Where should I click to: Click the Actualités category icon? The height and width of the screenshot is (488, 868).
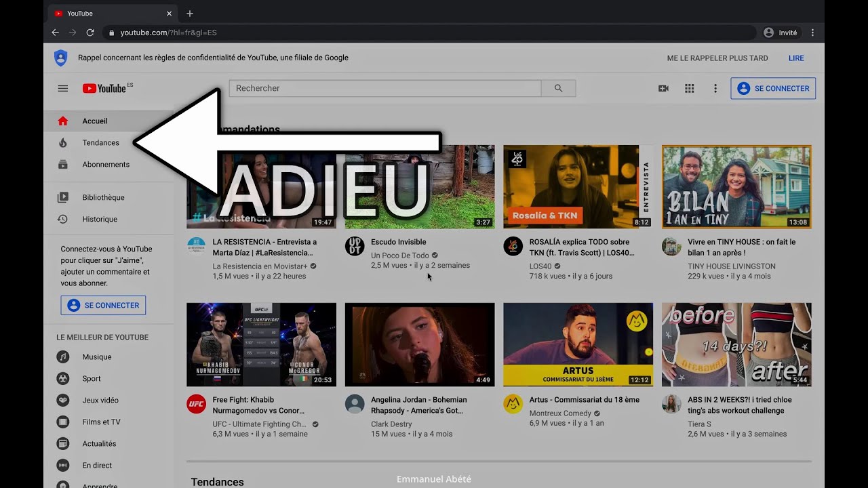pyautogui.click(x=63, y=443)
